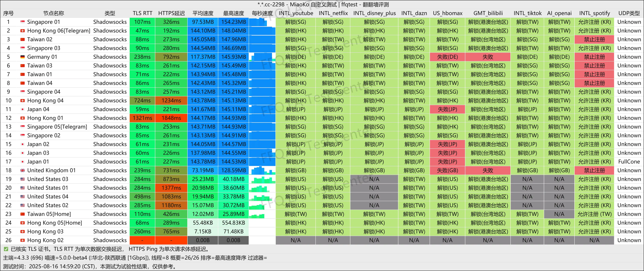
Task: Click the INTL_youtube column header
Action: (296, 13)
